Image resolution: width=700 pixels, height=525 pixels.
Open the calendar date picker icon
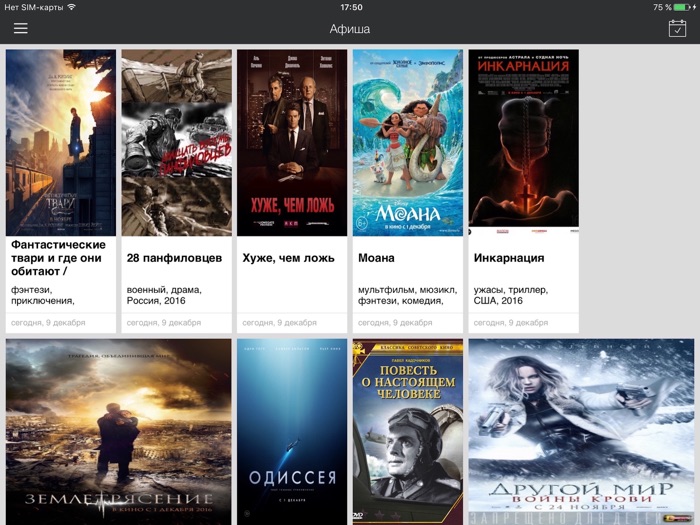tap(677, 29)
